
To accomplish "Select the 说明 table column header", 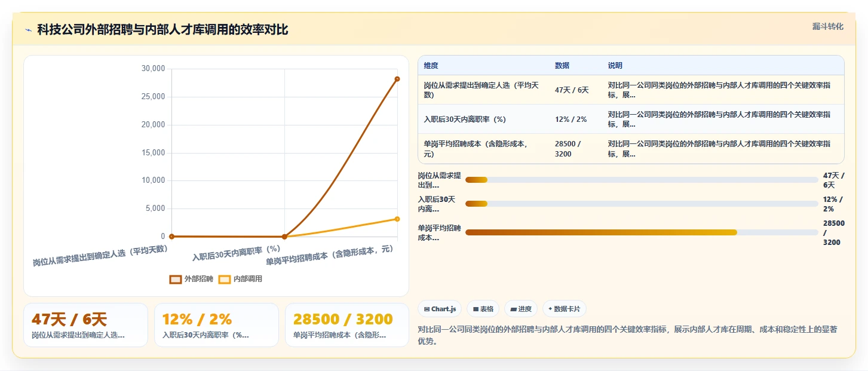I will click(615, 66).
